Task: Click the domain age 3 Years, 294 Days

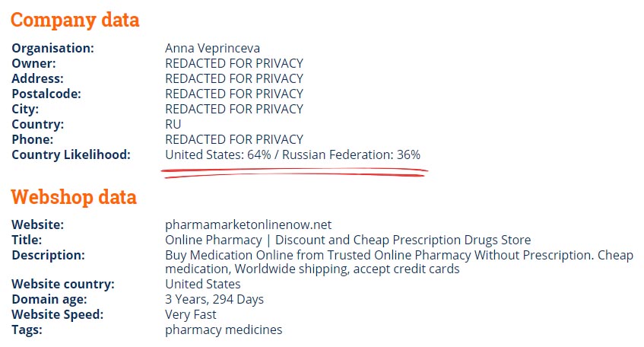Action: tap(214, 300)
